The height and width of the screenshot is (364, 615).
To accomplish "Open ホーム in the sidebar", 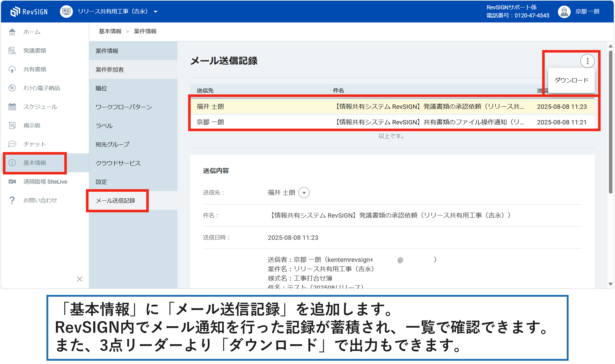I will (32, 32).
